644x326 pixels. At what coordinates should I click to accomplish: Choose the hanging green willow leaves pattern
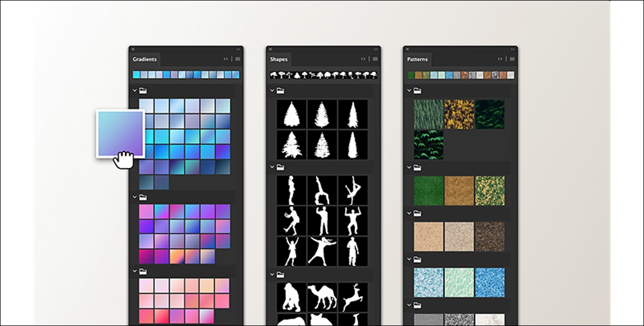click(x=429, y=114)
